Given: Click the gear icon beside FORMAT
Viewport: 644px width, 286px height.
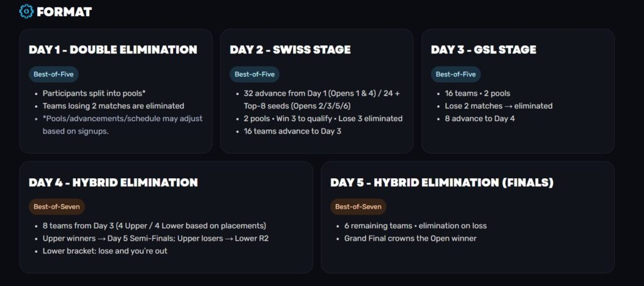Looking at the screenshot, I should 26,11.
